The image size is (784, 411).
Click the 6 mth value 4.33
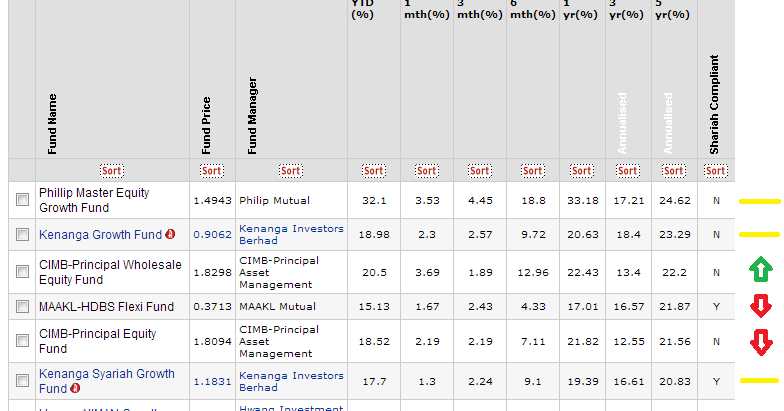click(x=533, y=306)
